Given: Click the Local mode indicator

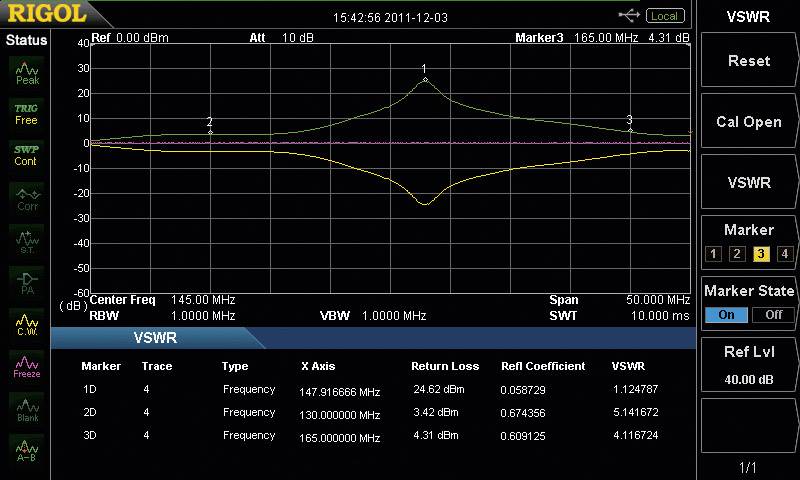Looking at the screenshot, I should [664, 15].
